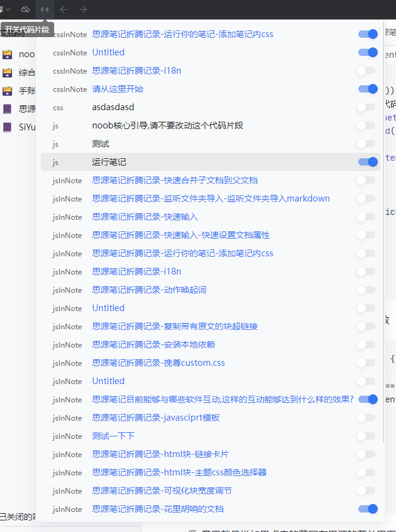The width and height of the screenshot is (396, 532).
Task: Open link 思源笔记折腾记录-快速输入
Action: [145, 217]
